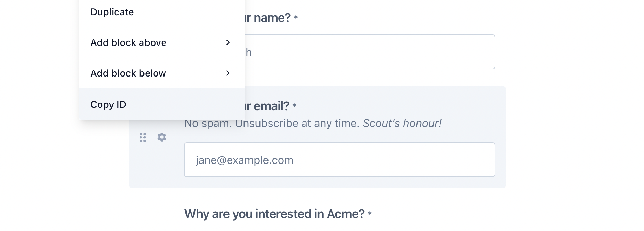Choose the Add block below menu entry

click(128, 73)
